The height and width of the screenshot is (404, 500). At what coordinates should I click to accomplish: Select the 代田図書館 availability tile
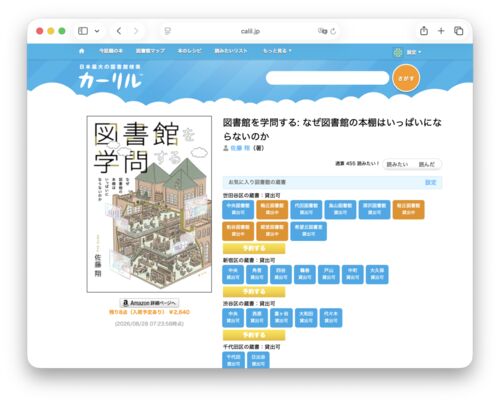click(x=306, y=209)
